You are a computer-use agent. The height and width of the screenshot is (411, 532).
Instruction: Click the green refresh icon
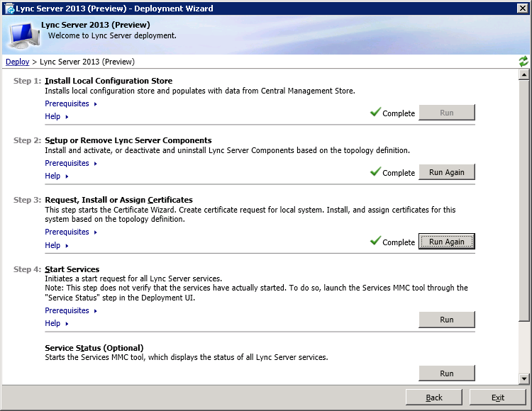coord(523,62)
